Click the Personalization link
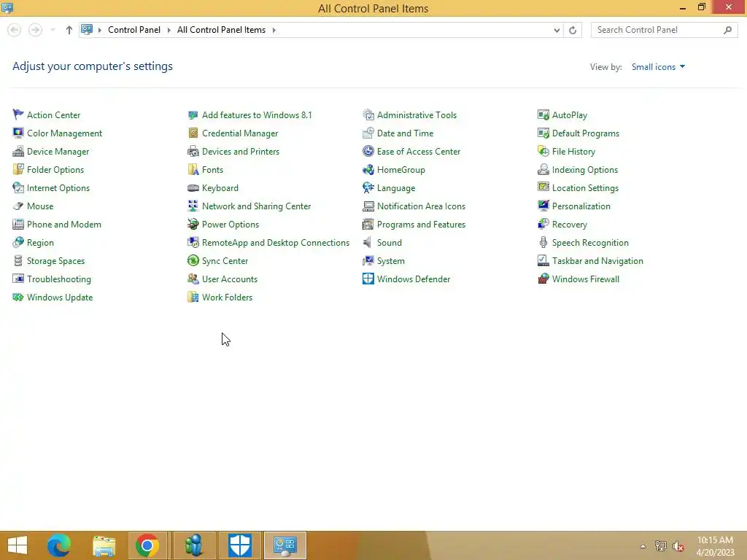Viewport: 747px width, 560px height. 581,206
